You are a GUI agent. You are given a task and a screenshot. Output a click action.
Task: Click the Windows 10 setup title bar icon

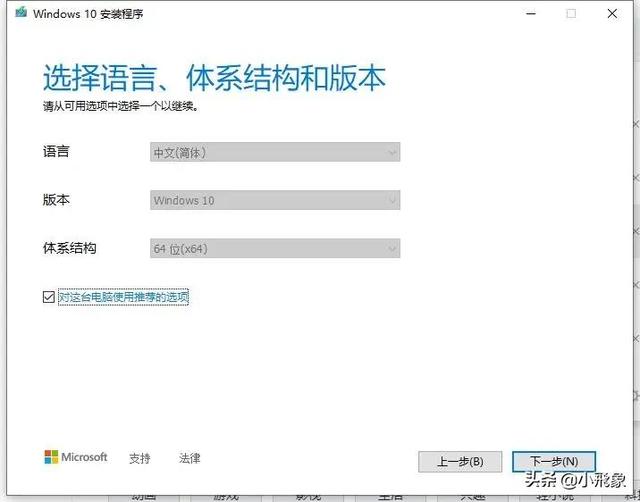click(21, 13)
